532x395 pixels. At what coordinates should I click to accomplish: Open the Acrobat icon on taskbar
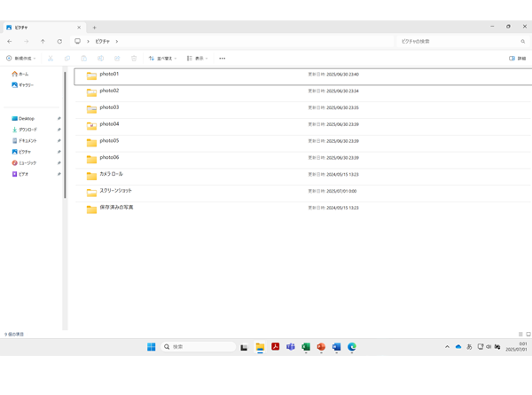pos(276,347)
